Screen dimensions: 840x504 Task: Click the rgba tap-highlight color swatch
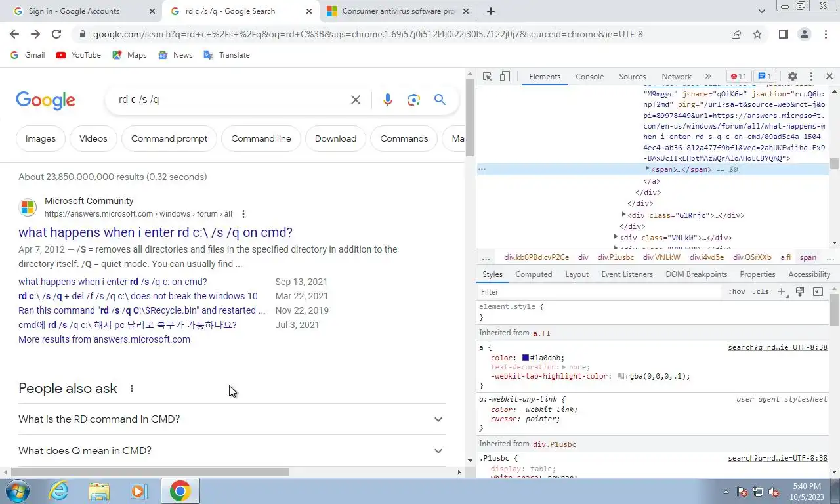click(620, 377)
